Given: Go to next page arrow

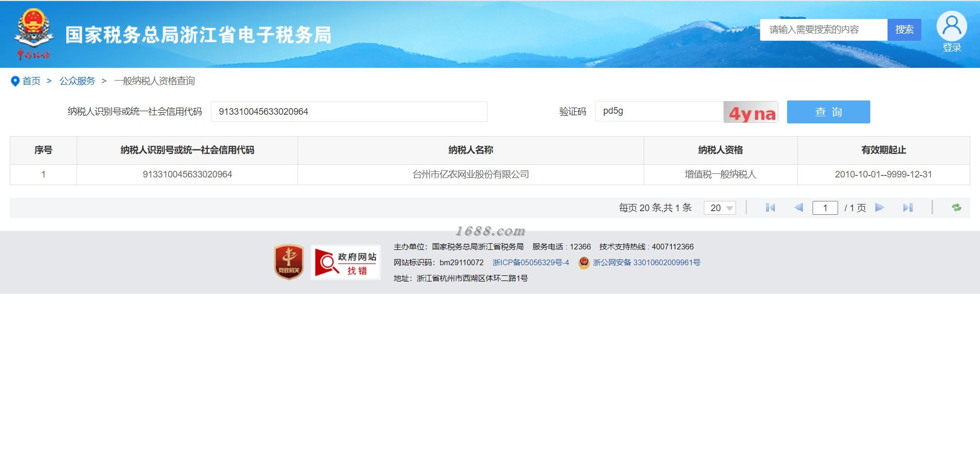Looking at the screenshot, I should (879, 208).
